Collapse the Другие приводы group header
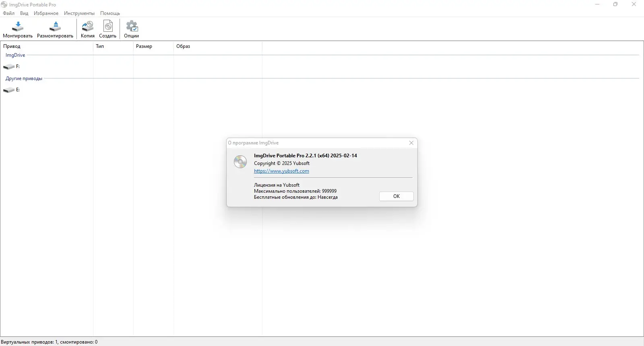Viewport: 644px width, 346px height. (24, 78)
